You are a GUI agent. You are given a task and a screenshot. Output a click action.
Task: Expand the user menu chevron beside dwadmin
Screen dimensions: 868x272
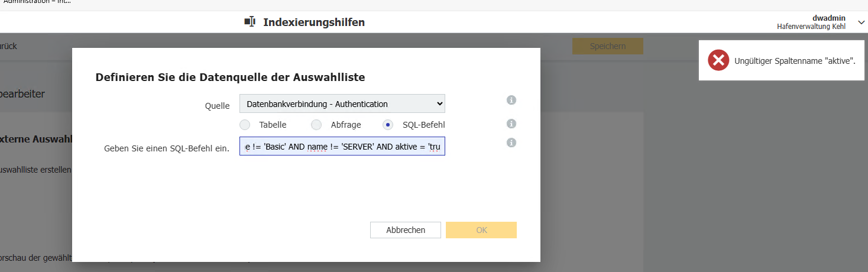861,22
